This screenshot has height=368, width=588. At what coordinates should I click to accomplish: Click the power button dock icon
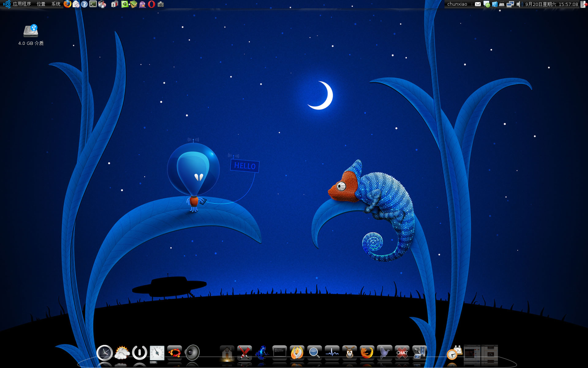140,353
